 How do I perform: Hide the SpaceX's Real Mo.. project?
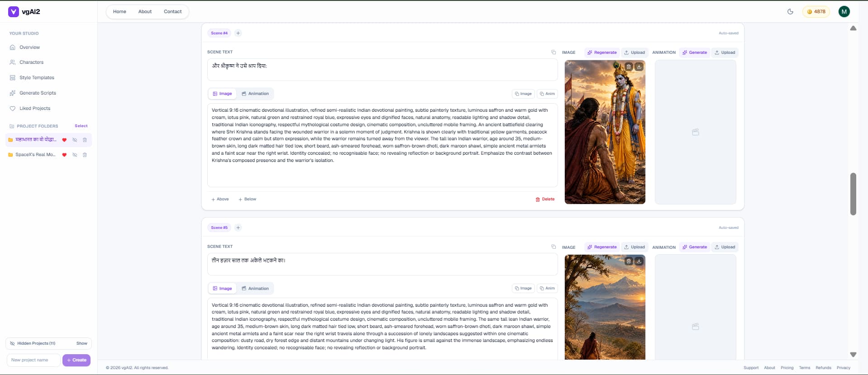pyautogui.click(x=75, y=155)
